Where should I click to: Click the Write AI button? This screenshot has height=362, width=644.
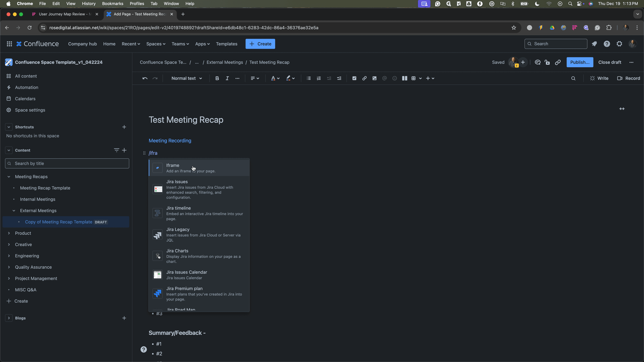click(599, 78)
